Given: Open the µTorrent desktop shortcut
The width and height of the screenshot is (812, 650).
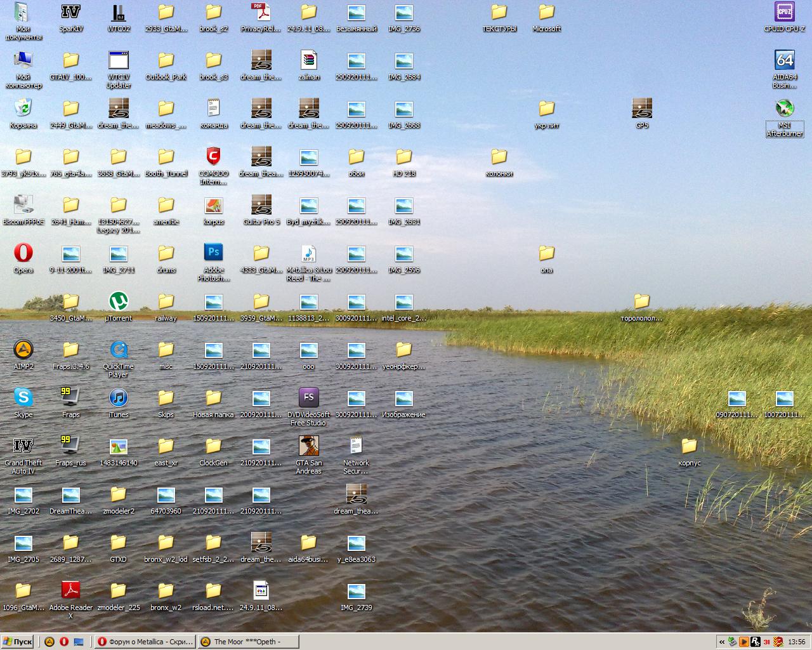Looking at the screenshot, I should (118, 302).
